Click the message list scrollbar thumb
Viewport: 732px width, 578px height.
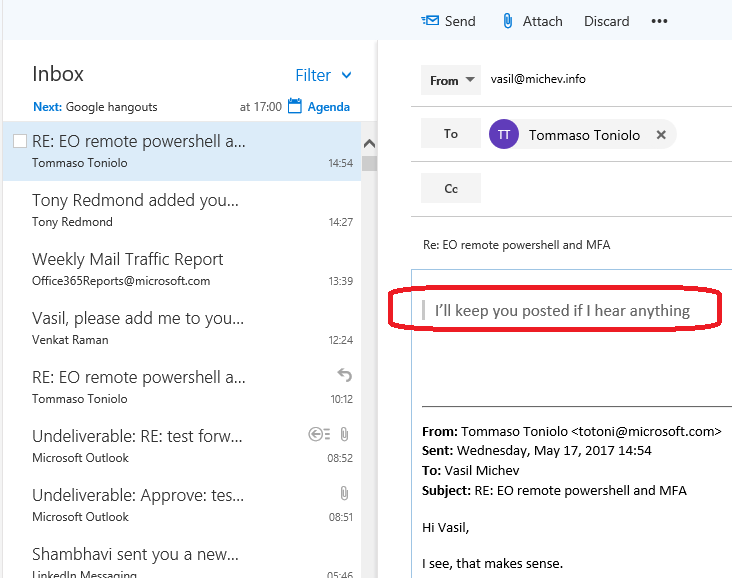click(369, 163)
